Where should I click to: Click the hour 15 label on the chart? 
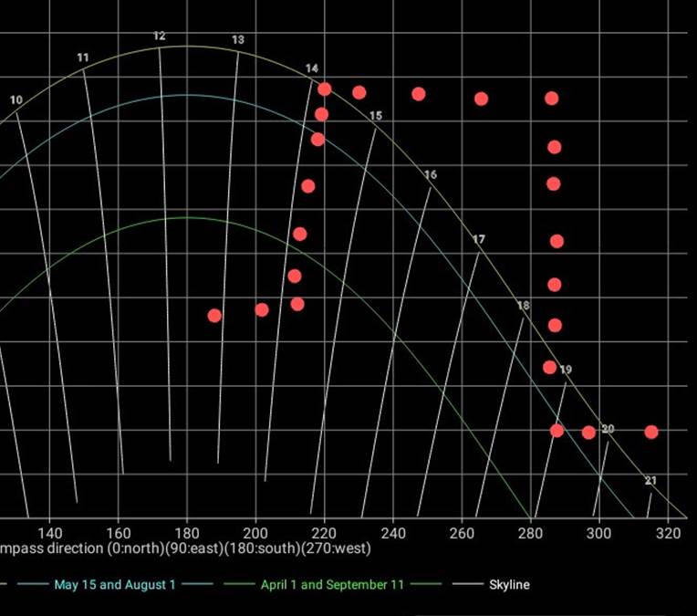coord(376,116)
